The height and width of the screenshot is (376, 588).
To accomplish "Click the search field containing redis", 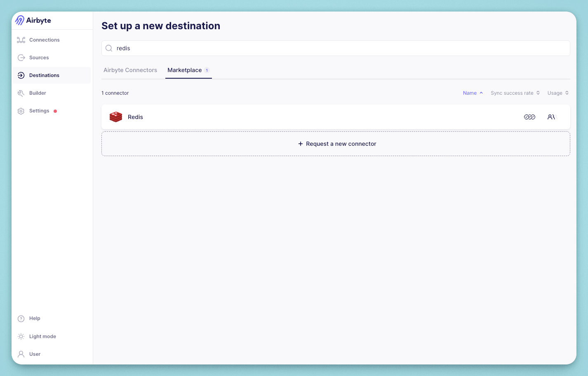I will click(x=336, y=48).
